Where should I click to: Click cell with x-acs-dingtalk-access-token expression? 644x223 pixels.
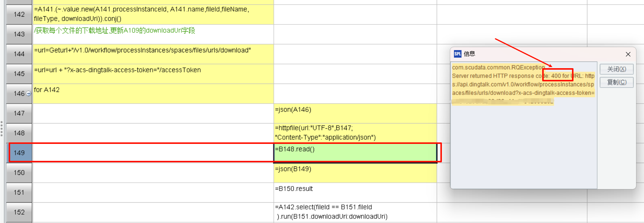(x=153, y=74)
